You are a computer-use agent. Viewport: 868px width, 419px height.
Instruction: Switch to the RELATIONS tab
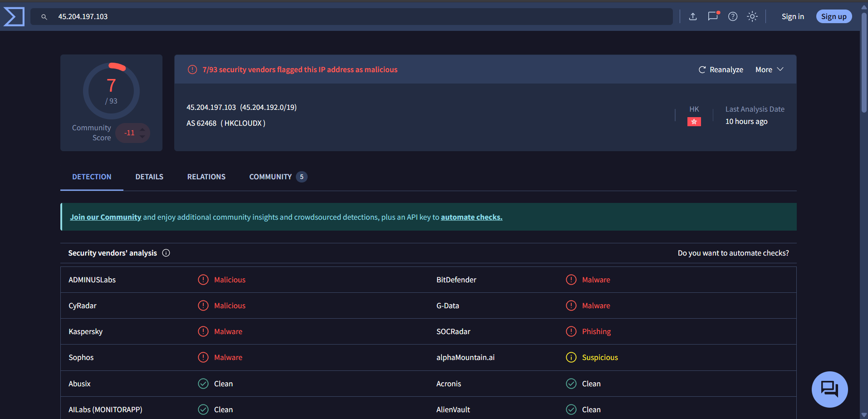206,177
